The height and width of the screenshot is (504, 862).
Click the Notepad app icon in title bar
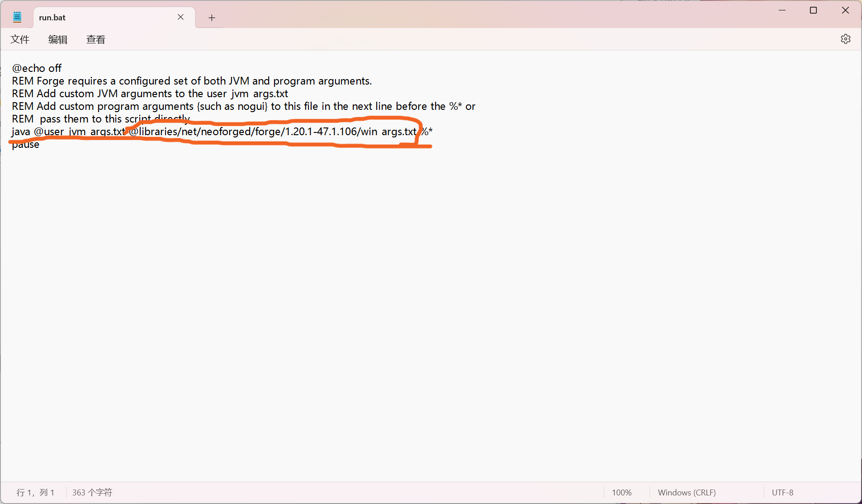click(17, 18)
